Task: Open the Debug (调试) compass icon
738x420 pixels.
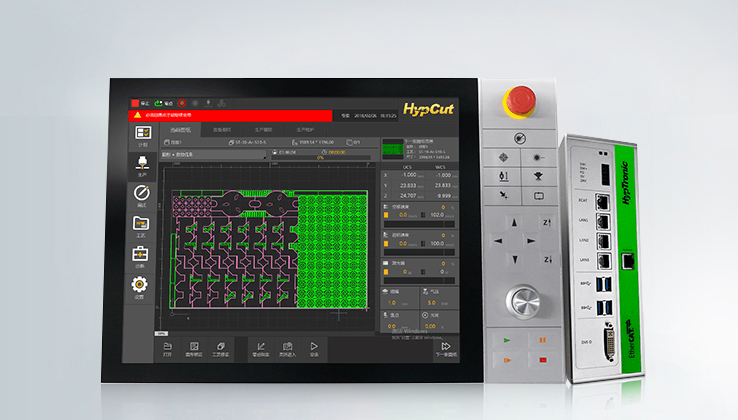Action: point(141,193)
